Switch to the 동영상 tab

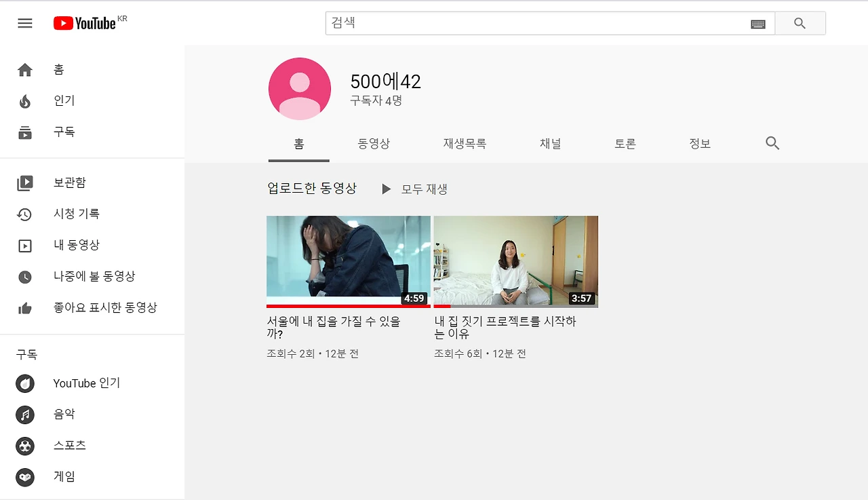[x=374, y=143]
